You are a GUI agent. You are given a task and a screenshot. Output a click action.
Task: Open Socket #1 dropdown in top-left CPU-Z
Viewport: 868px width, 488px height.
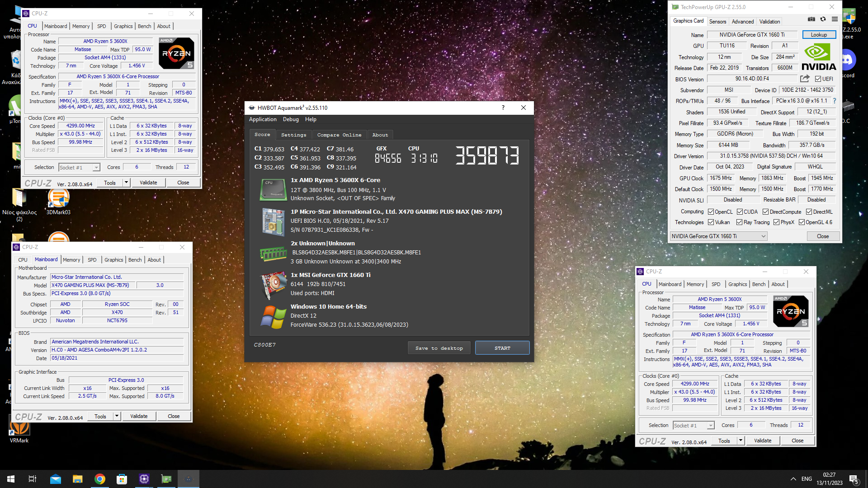pyautogui.click(x=79, y=168)
